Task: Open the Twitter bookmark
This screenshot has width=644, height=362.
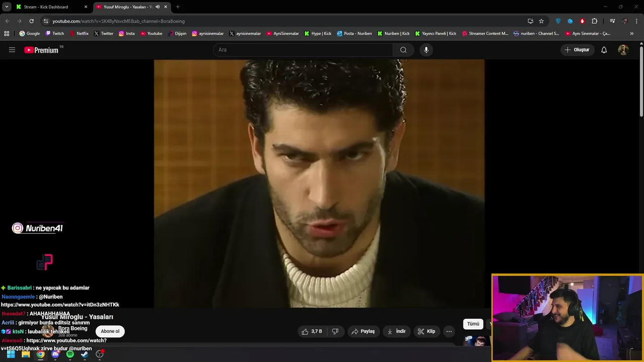Action: [103, 34]
